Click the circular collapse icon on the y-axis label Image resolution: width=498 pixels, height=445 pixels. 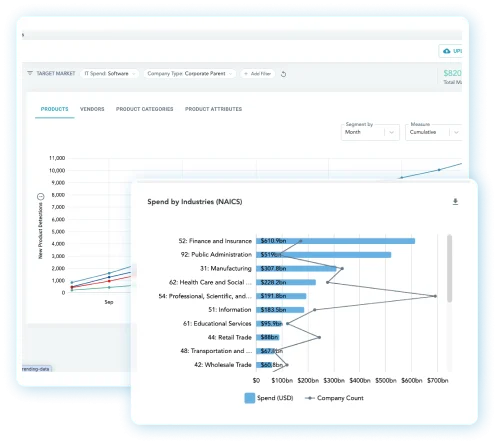pos(41,196)
